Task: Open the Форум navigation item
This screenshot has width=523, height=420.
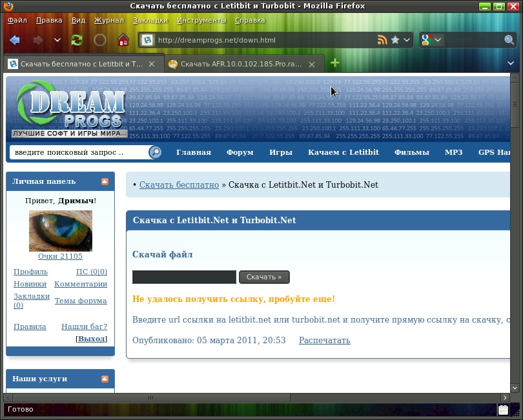Action: click(x=240, y=152)
